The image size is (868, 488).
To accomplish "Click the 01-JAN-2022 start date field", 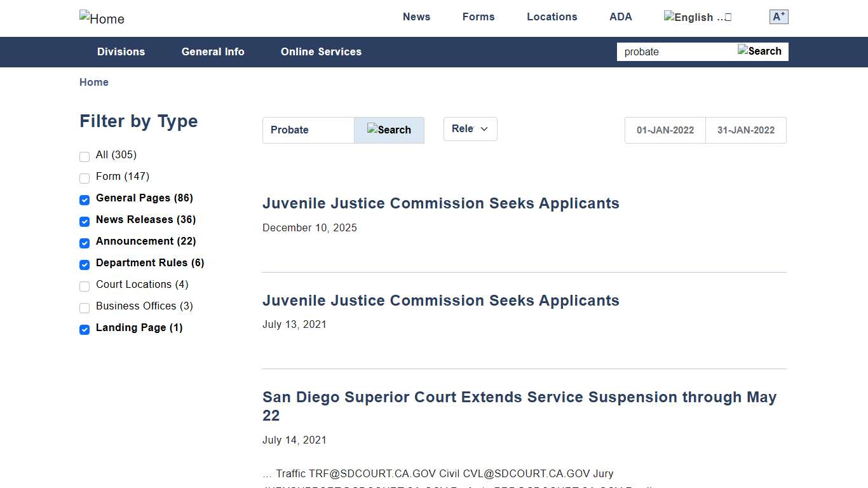I will pyautogui.click(x=665, y=130).
